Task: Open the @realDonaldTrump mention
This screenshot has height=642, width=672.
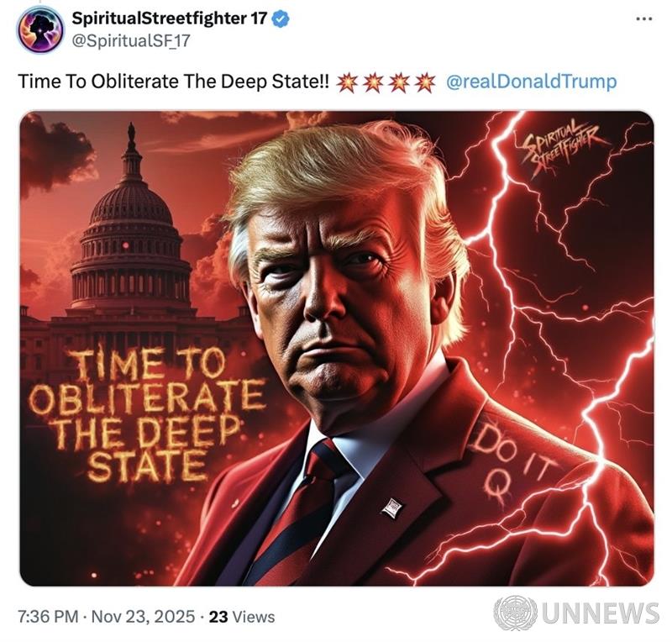Action: tap(532, 82)
